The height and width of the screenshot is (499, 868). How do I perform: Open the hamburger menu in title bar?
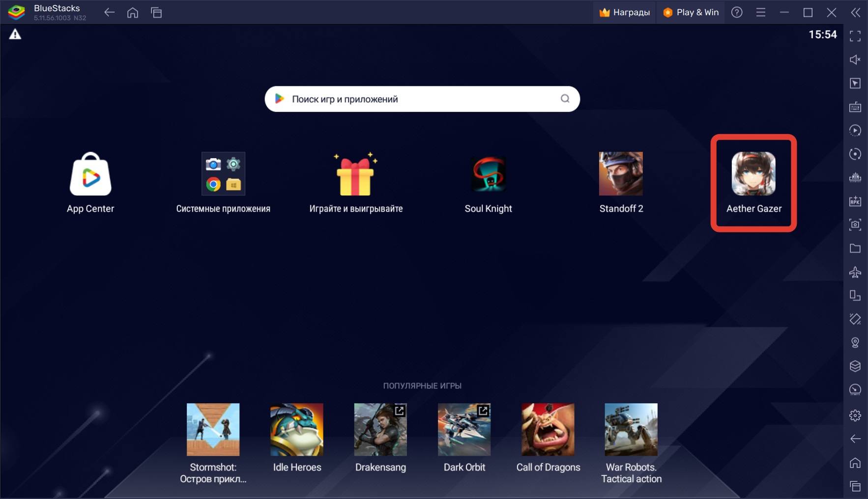pyautogui.click(x=761, y=12)
